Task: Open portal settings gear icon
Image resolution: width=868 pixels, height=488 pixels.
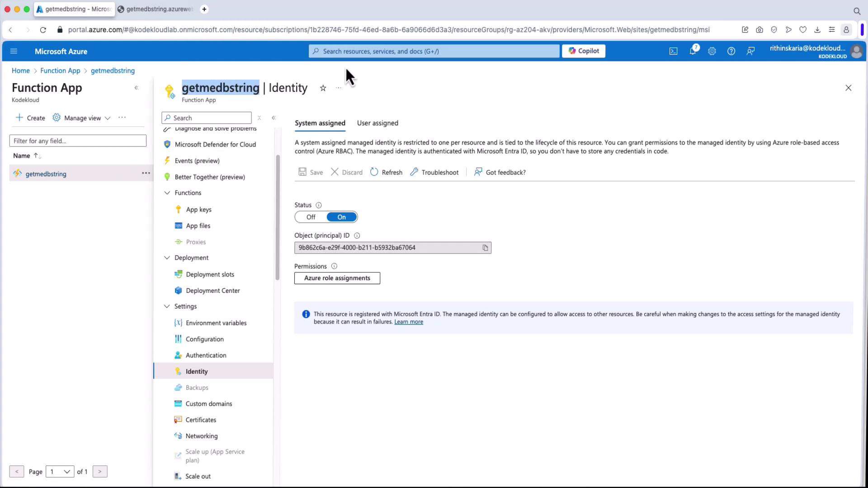Action: pos(712,51)
